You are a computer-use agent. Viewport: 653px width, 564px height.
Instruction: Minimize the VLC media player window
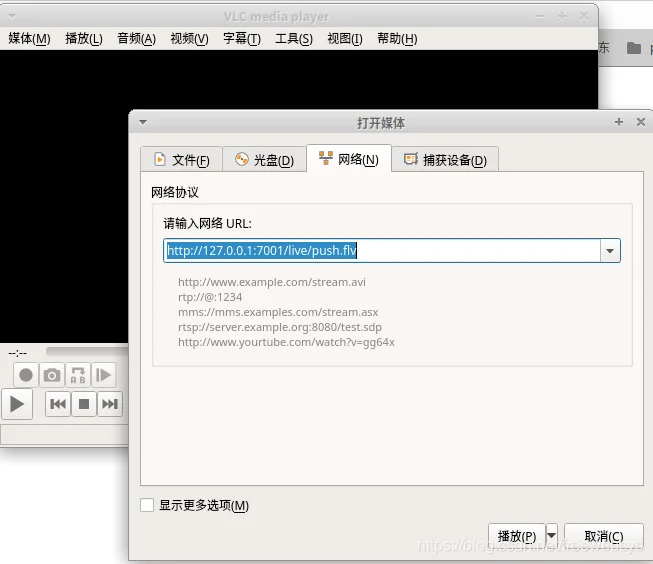tap(540, 17)
